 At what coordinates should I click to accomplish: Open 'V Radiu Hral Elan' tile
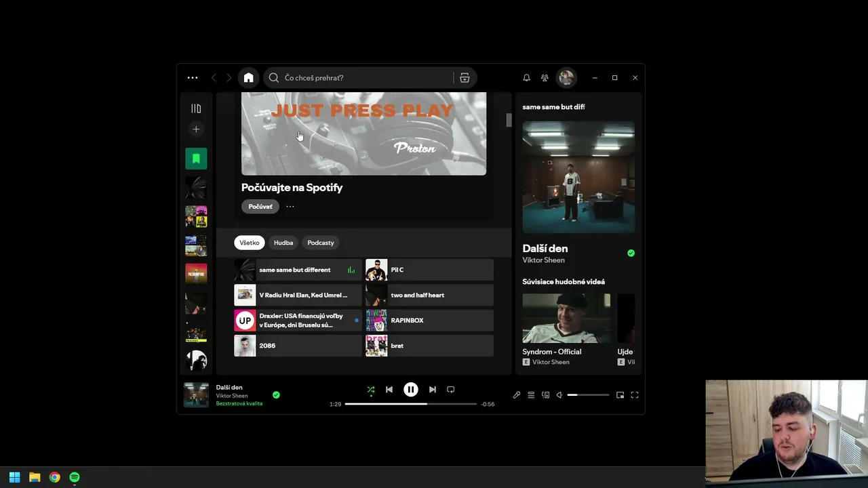pyautogui.click(x=298, y=295)
